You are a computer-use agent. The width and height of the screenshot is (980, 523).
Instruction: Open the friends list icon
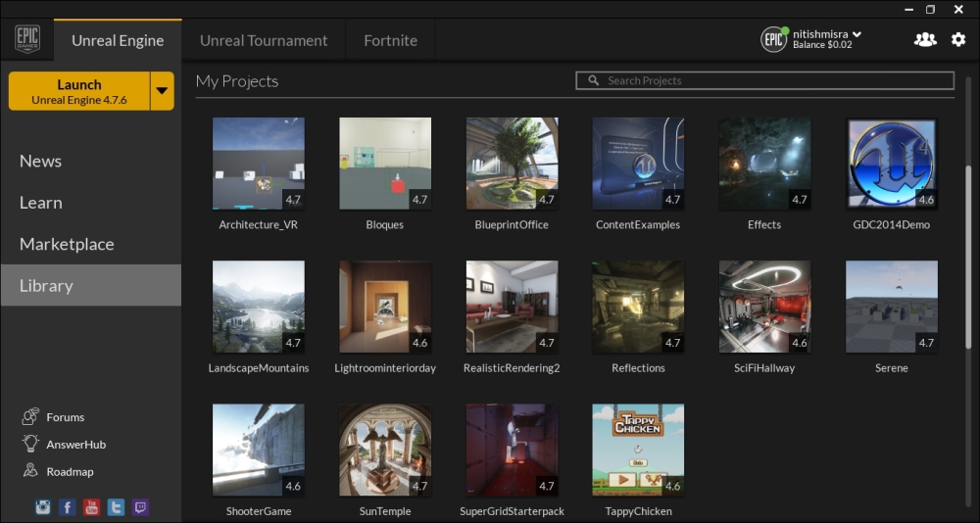(x=925, y=40)
